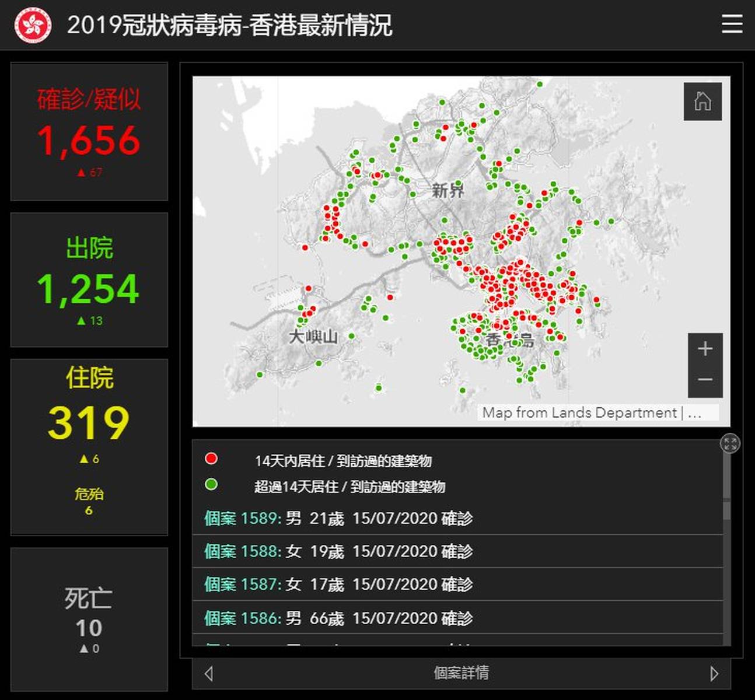The image size is (755, 700).
Task: Click the home icon to reset map extent
Action: (x=703, y=101)
